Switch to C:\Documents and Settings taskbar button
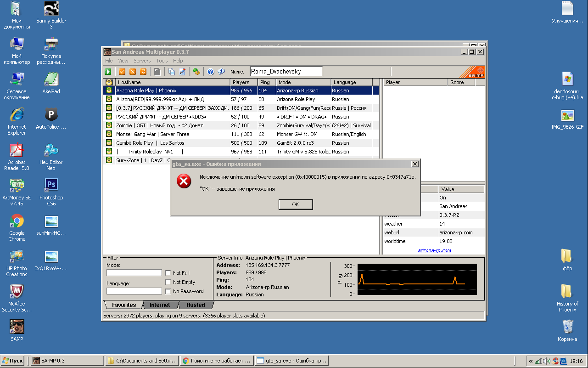588x368 pixels. (x=142, y=361)
